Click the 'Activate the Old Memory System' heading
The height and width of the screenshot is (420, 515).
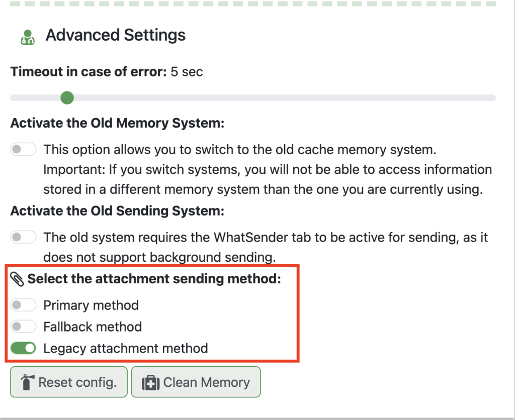pos(117,123)
